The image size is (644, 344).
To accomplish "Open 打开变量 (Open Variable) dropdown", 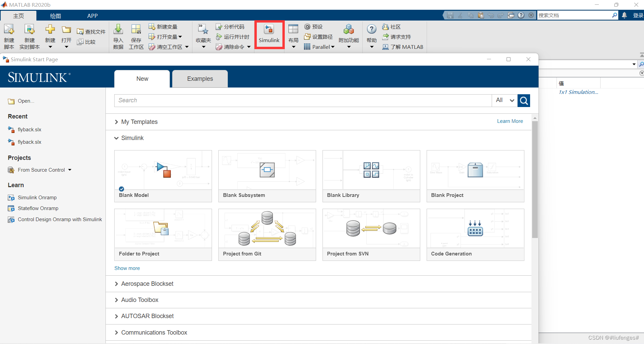I will pyautogui.click(x=165, y=37).
